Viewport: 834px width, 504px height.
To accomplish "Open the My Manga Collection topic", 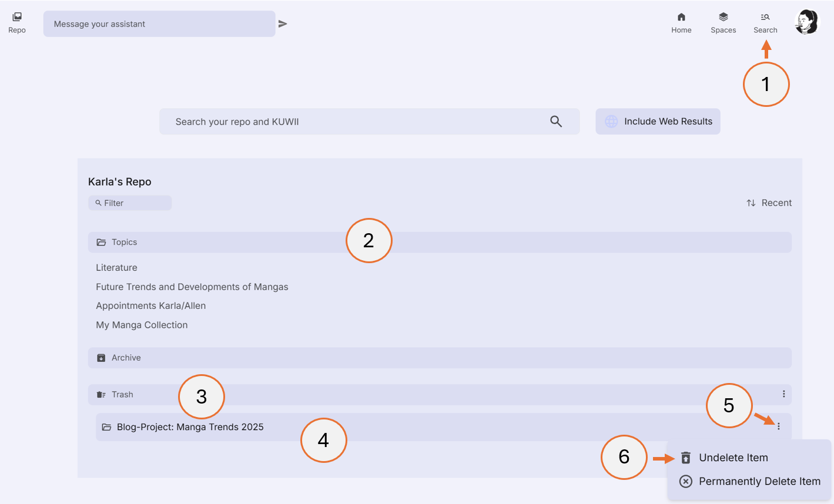I will [142, 325].
